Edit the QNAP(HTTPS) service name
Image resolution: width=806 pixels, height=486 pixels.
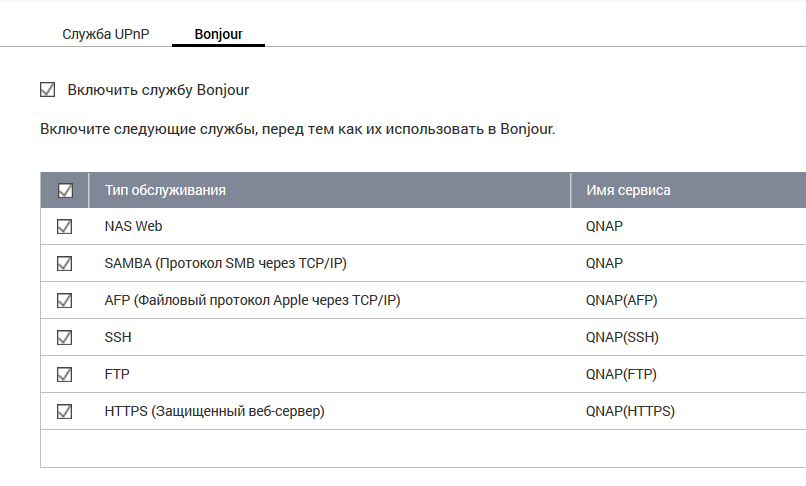click(630, 411)
